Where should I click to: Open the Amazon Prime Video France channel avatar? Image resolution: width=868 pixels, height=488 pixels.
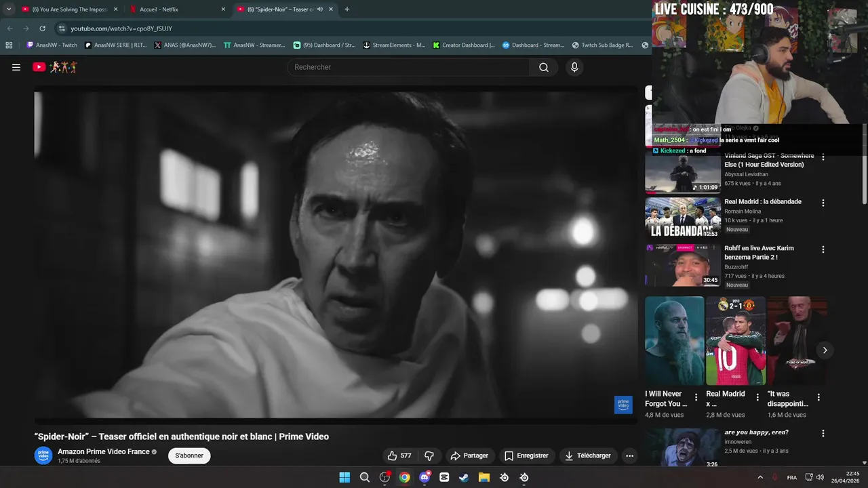[x=43, y=455]
